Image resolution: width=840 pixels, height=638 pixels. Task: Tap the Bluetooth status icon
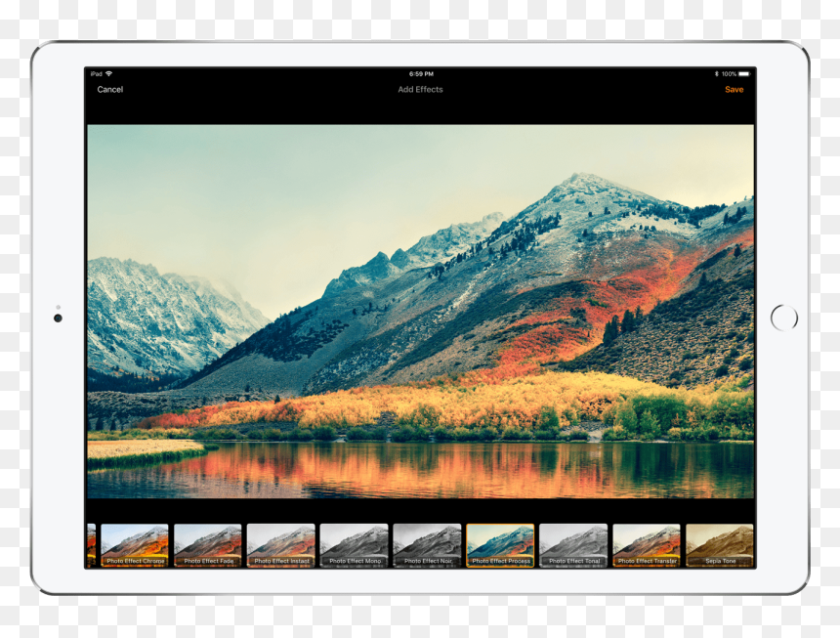(x=716, y=74)
